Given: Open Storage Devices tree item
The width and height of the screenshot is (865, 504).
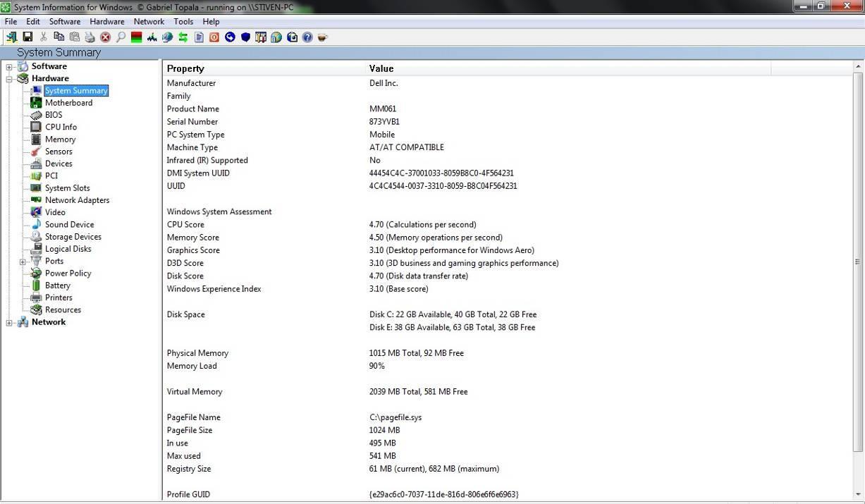Looking at the screenshot, I should (73, 237).
